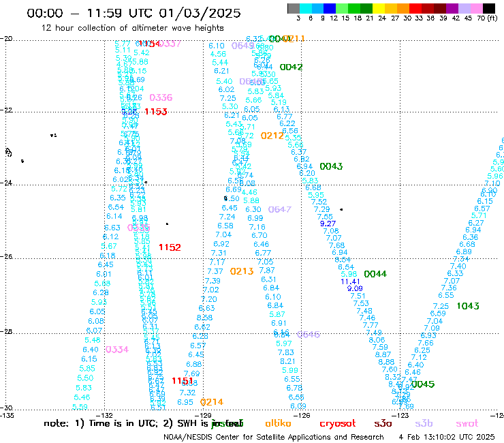Click the cyan legend color swatch
This screenshot has width=504, height=443.
coord(306,8)
